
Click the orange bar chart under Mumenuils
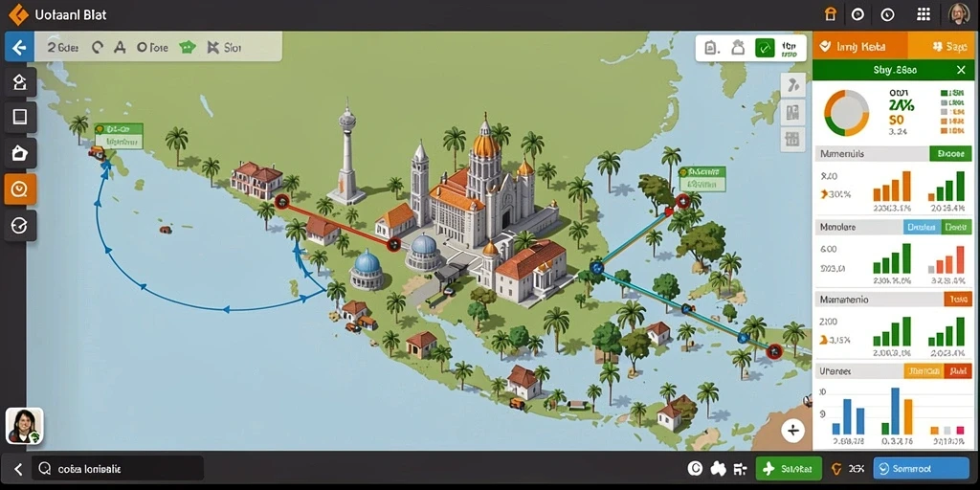click(x=892, y=187)
